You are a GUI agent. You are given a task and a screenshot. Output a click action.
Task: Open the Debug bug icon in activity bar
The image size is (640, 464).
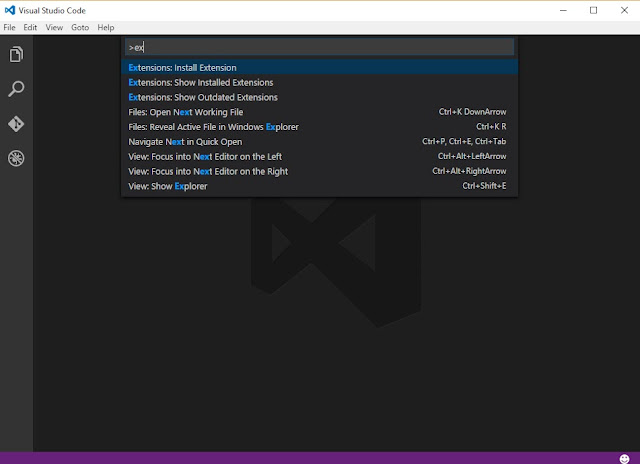pos(16,158)
